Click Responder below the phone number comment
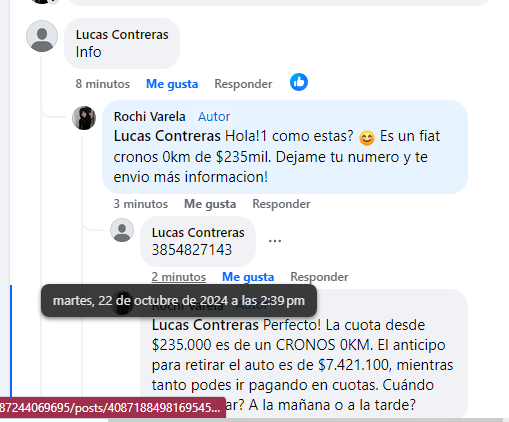The height and width of the screenshot is (422, 509). 319,277
